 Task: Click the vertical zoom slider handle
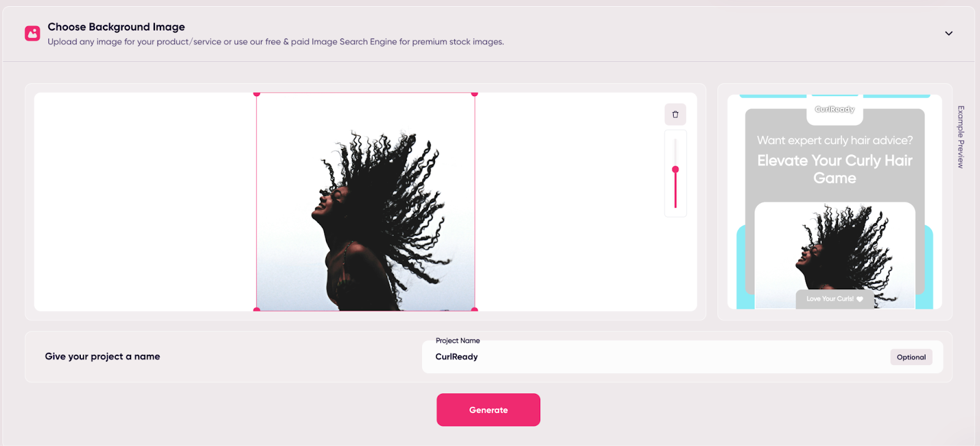[676, 170]
